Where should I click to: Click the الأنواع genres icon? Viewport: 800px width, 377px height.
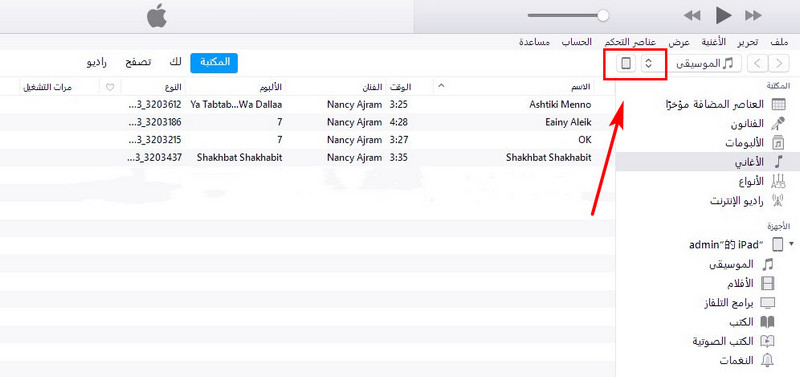[779, 181]
